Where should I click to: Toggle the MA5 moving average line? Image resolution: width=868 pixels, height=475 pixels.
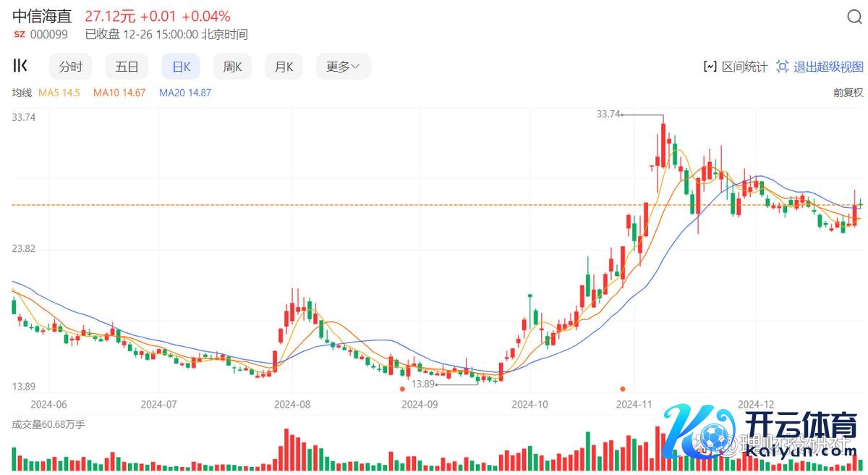click(x=59, y=93)
